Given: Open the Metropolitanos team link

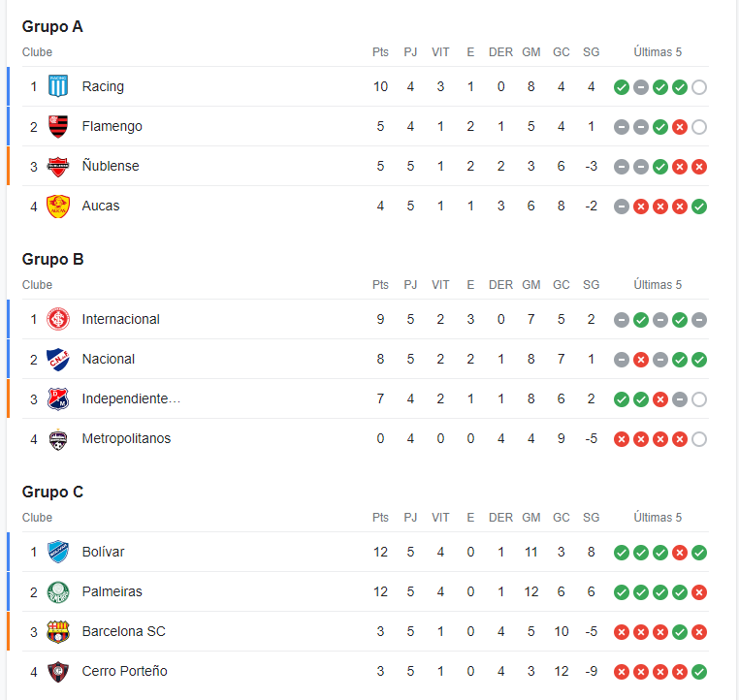Looking at the screenshot, I should click(126, 438).
